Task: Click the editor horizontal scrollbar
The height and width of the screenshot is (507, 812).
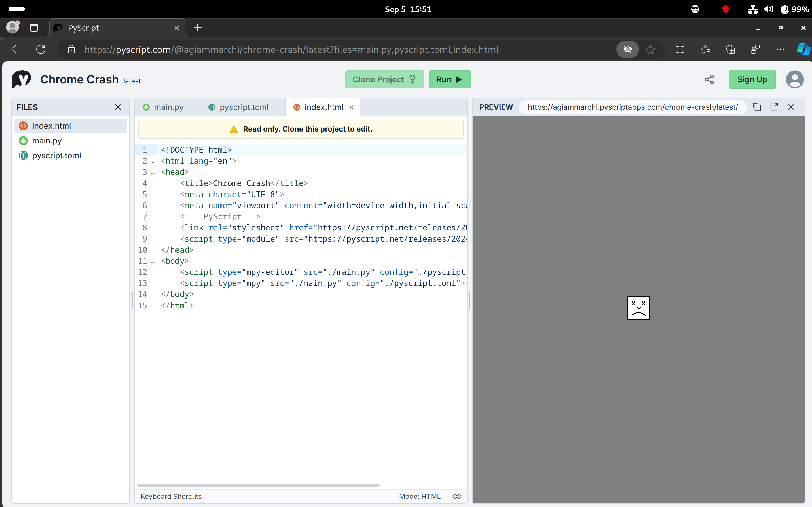Action: point(258,485)
